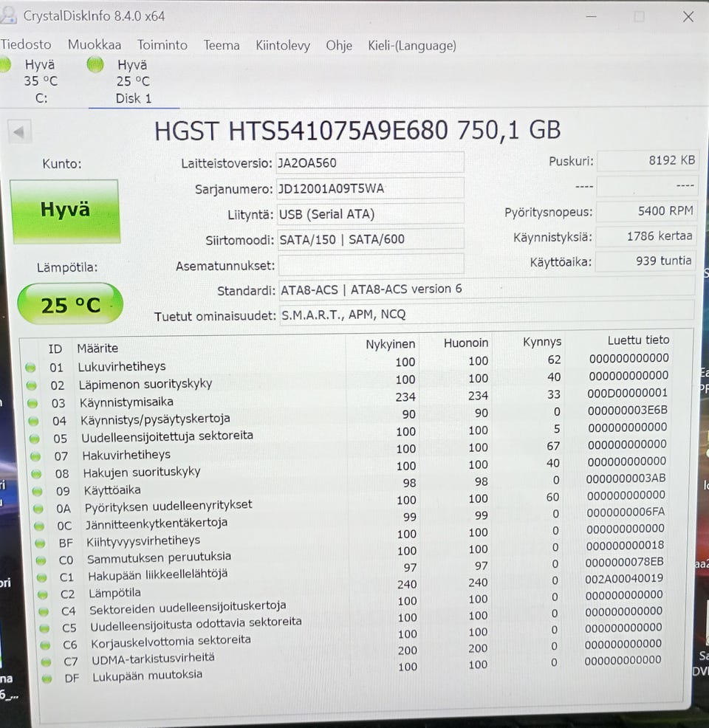
Task: Click the status dot for attribute C1
Action: pyautogui.click(x=42, y=577)
